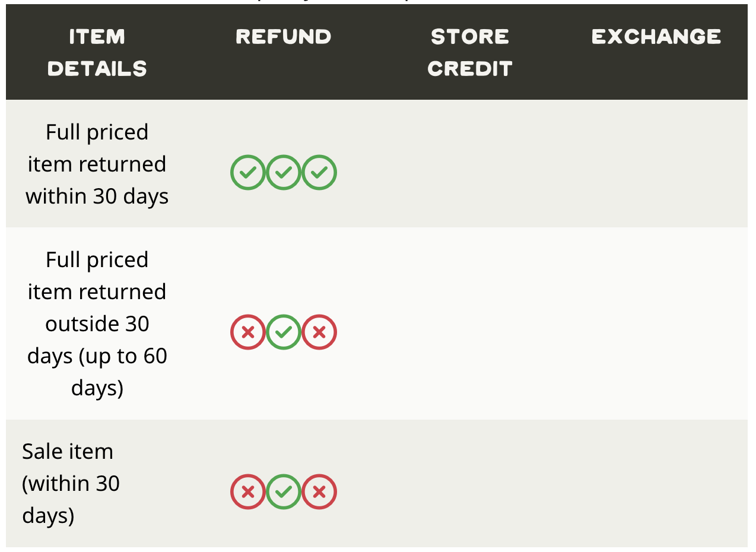
Task: Click green checkmark in outside 30 days row
Action: pos(284,332)
